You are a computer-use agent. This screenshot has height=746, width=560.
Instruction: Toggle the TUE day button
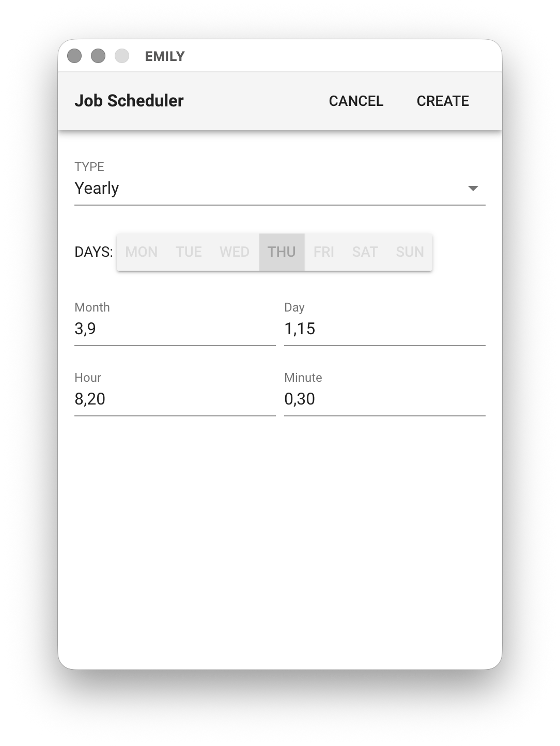click(189, 252)
